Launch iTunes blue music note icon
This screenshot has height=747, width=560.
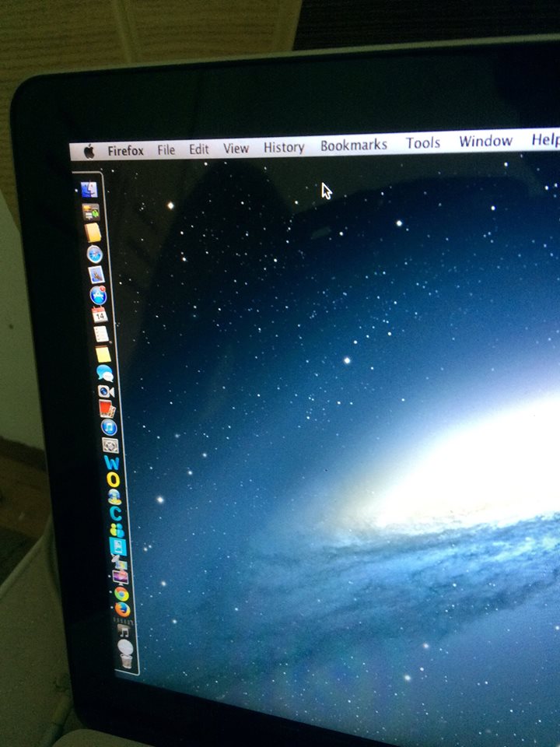(x=109, y=427)
